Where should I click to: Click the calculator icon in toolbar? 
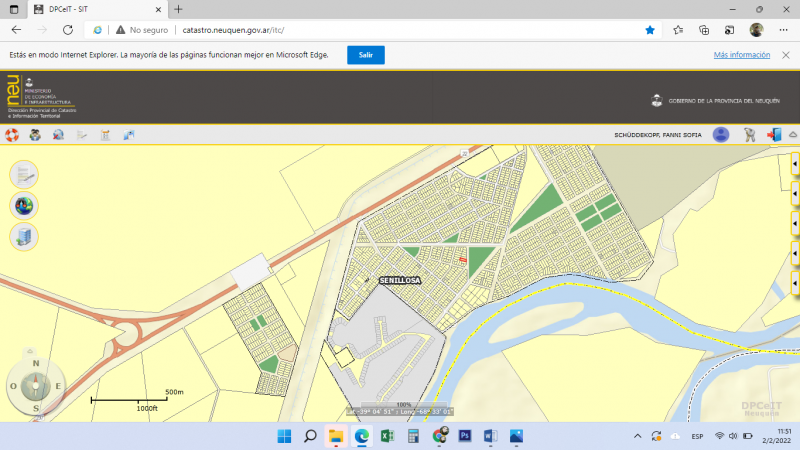[x=105, y=135]
